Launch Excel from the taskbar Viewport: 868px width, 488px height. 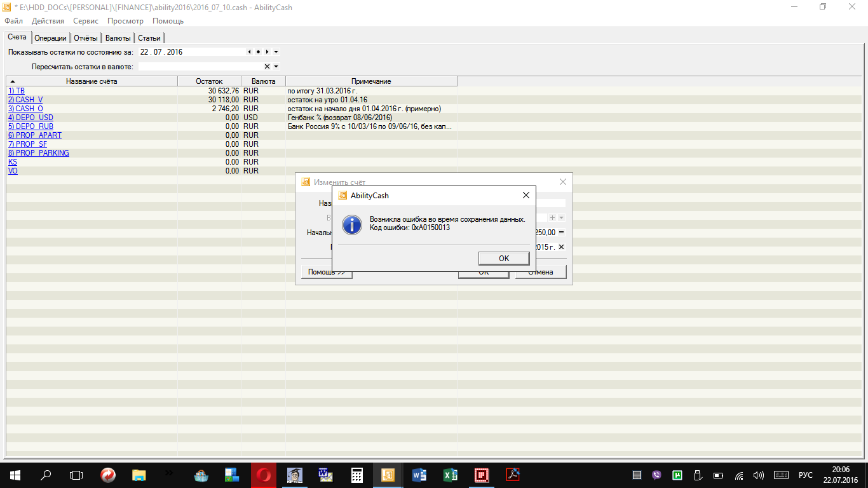pos(451,475)
